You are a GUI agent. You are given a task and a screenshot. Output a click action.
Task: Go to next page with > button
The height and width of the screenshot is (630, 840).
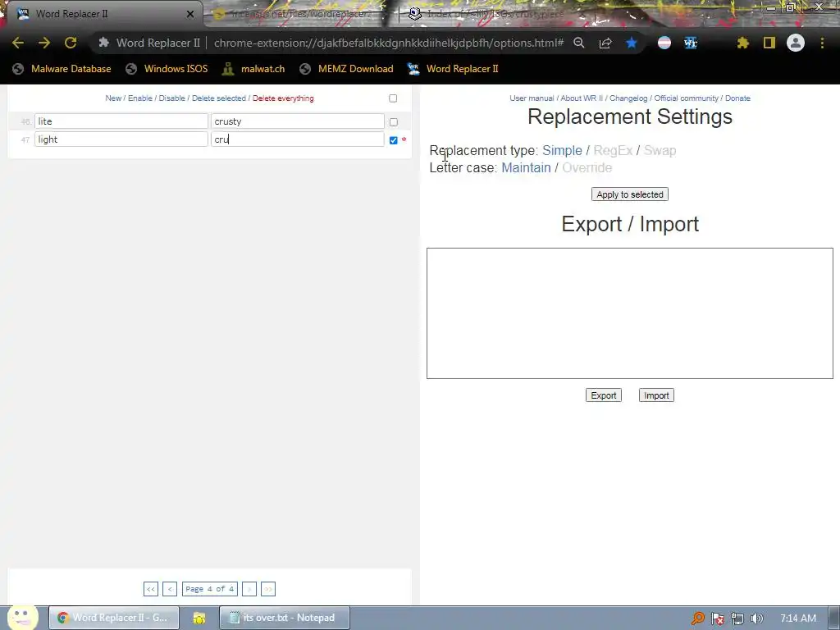[x=249, y=589]
